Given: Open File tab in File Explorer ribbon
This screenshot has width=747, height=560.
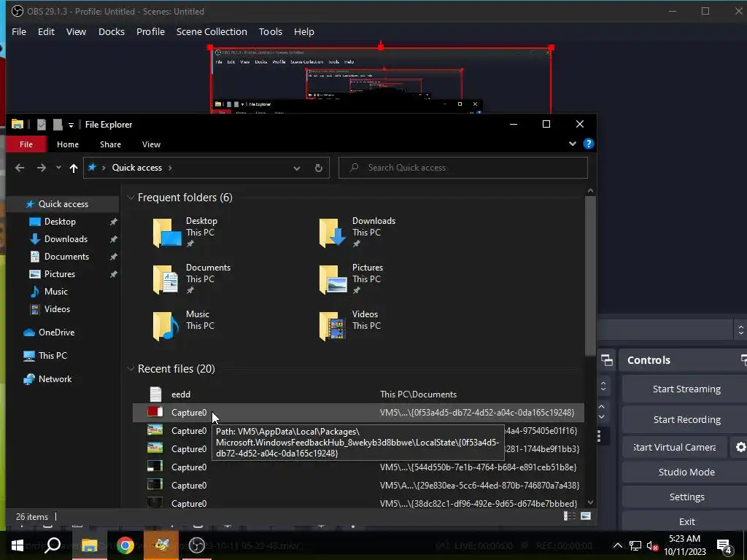Looking at the screenshot, I should click(26, 144).
